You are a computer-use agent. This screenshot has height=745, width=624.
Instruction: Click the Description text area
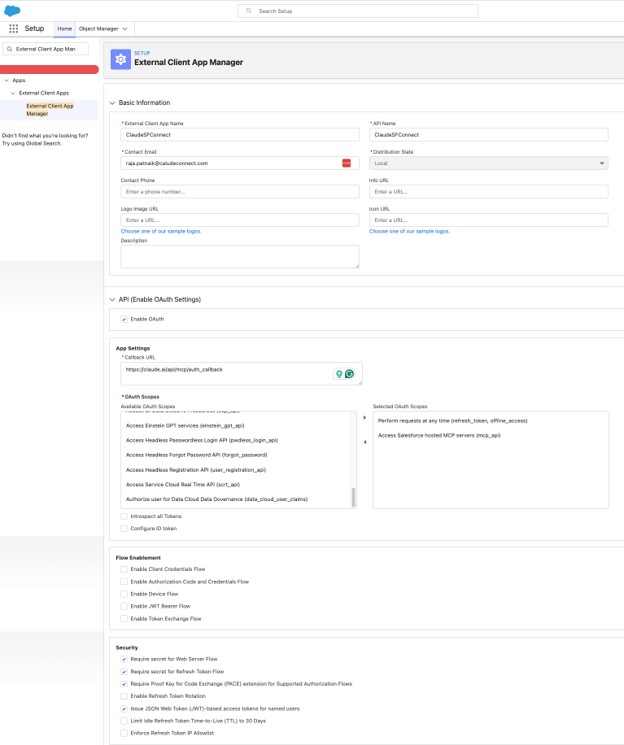(x=240, y=257)
